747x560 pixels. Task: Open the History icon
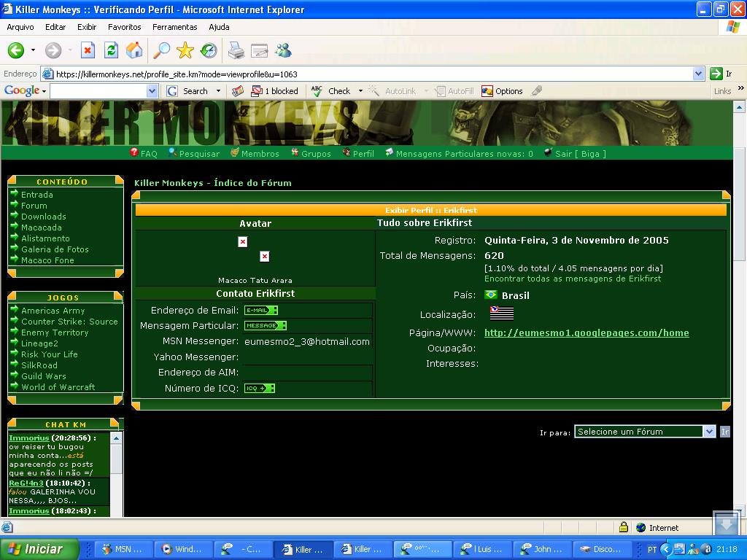pos(209,50)
